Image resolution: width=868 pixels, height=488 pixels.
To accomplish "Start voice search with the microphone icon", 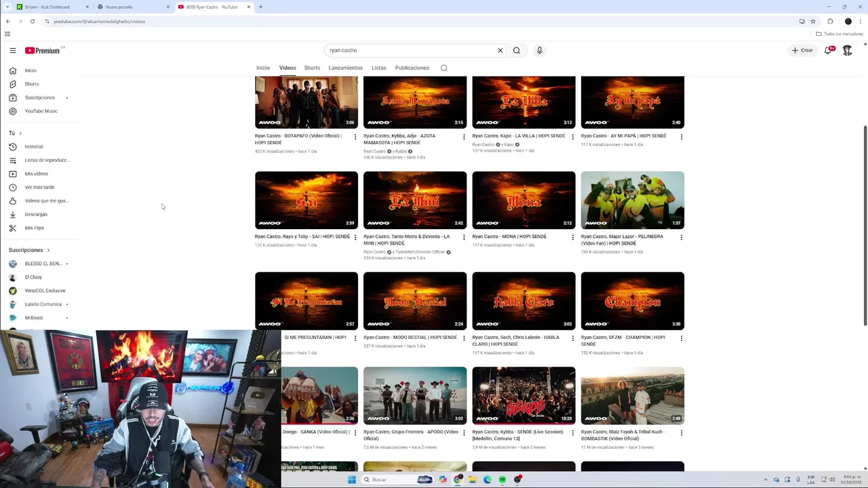I will 540,50.
